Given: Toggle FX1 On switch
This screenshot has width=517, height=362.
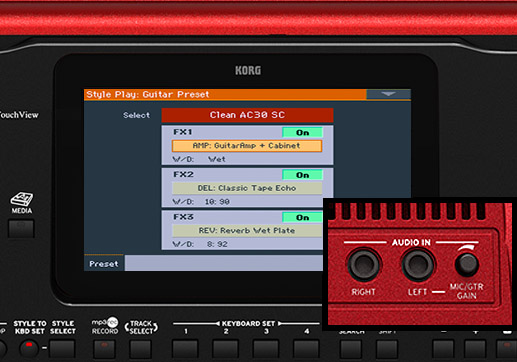Looking at the screenshot, I should tap(302, 132).
